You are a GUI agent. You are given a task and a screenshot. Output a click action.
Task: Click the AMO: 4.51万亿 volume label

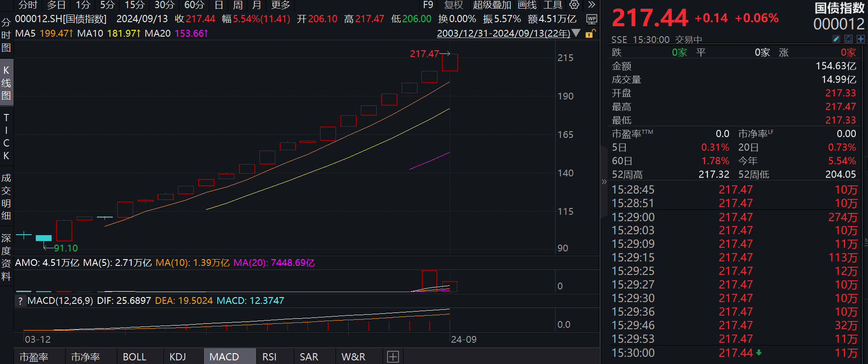(x=47, y=263)
